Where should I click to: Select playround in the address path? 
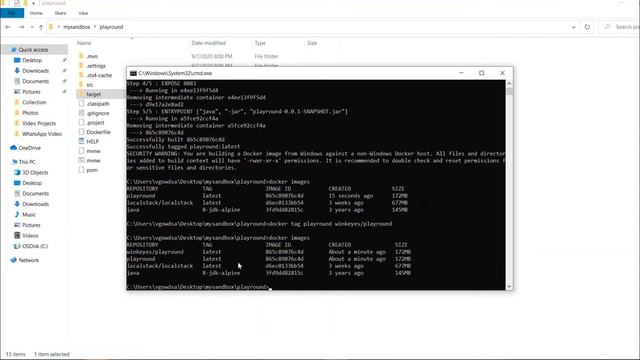pos(111,27)
